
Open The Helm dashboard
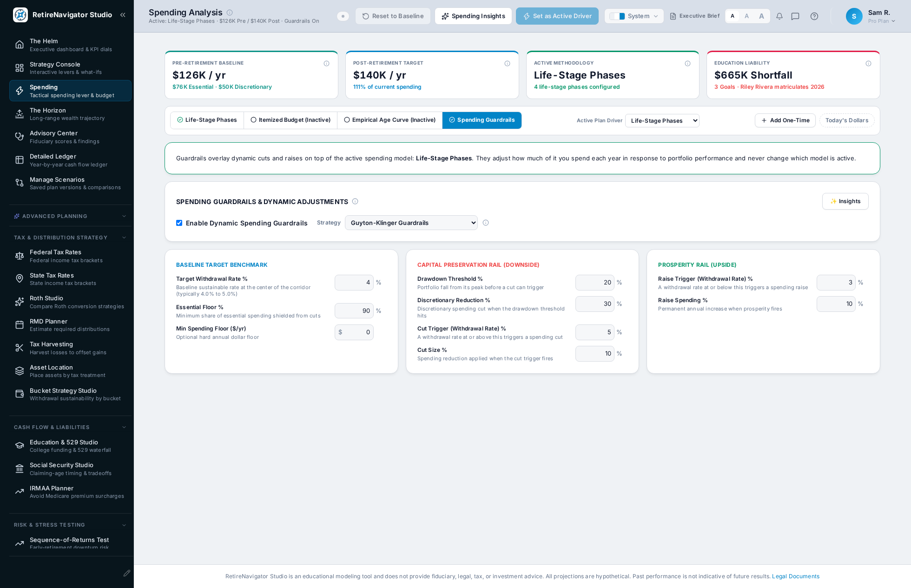click(70, 45)
